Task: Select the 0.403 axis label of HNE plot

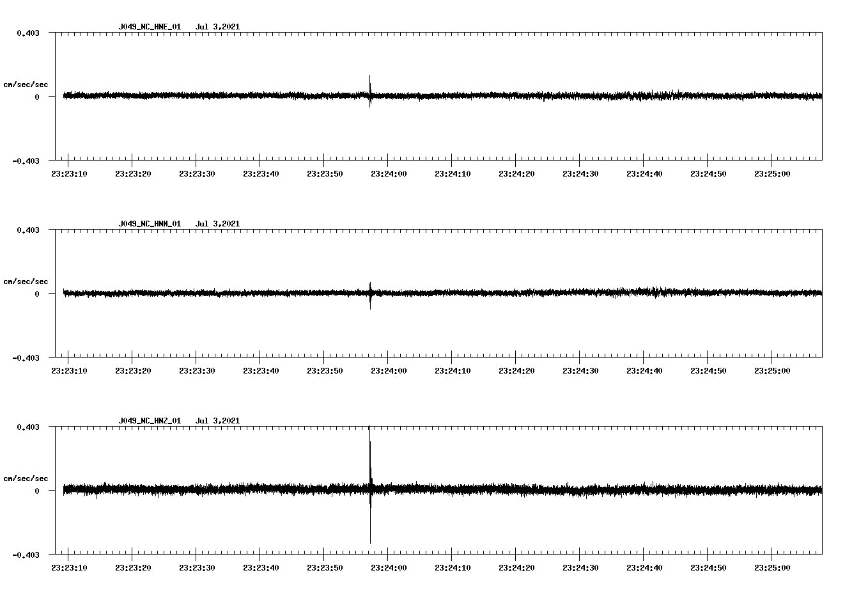Action: 28,33
